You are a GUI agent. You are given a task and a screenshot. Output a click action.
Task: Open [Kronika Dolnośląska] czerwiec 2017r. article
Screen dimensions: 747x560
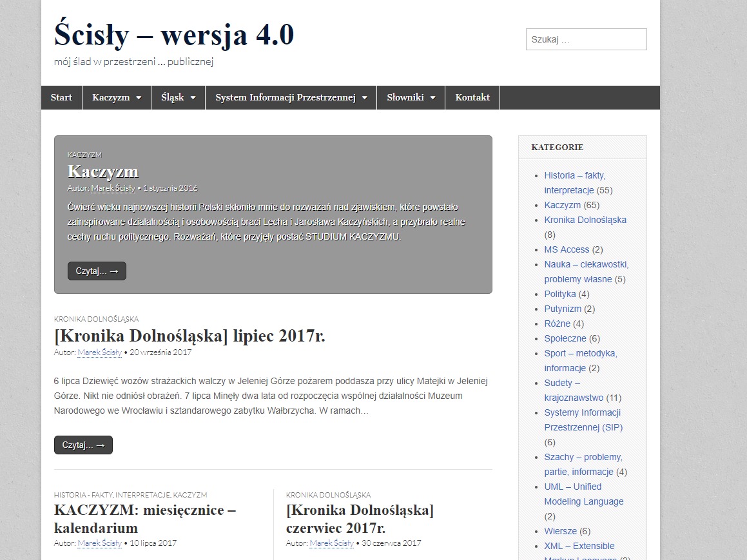tap(360, 519)
